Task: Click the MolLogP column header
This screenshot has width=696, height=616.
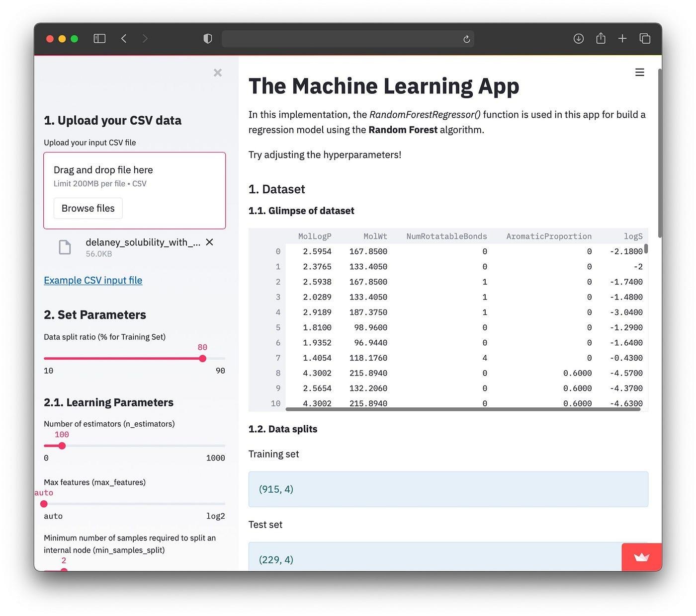Action: [x=314, y=236]
